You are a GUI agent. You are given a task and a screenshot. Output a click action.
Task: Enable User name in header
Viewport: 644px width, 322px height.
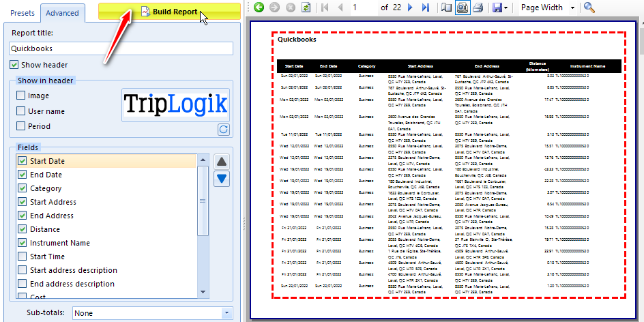click(21, 111)
